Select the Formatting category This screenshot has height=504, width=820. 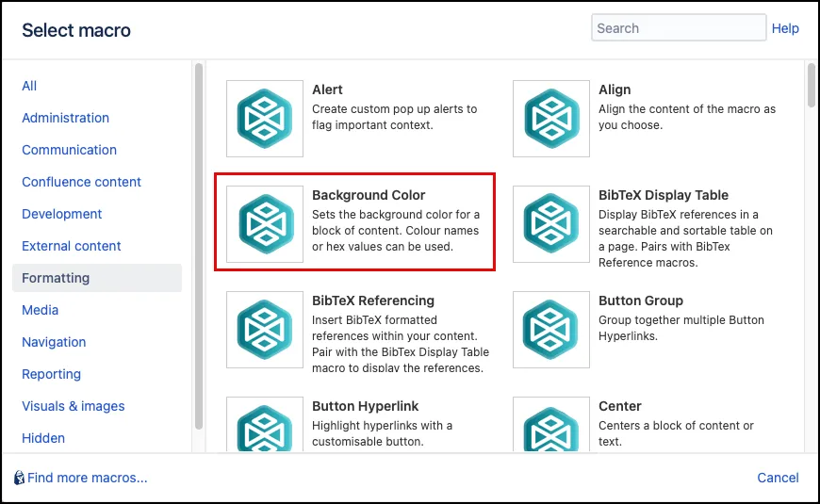point(97,278)
